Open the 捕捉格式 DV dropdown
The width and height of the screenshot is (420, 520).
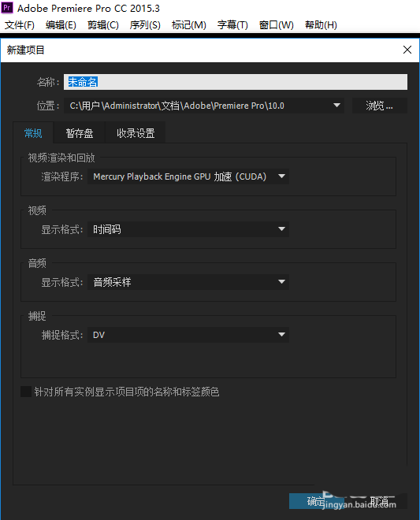click(188, 335)
